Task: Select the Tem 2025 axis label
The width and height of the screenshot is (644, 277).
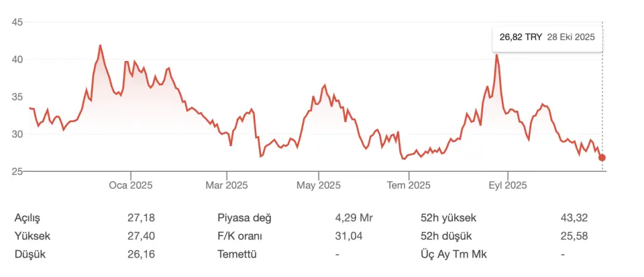Action: (409, 185)
